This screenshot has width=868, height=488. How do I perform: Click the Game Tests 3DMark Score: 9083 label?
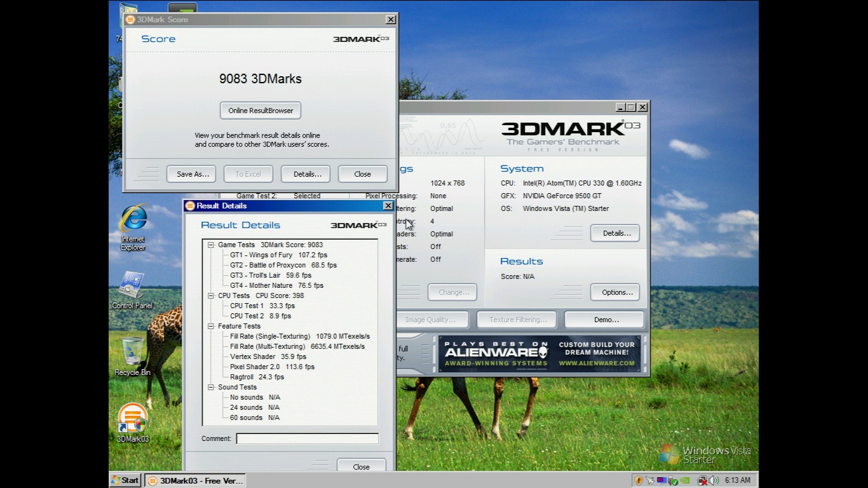coord(270,245)
